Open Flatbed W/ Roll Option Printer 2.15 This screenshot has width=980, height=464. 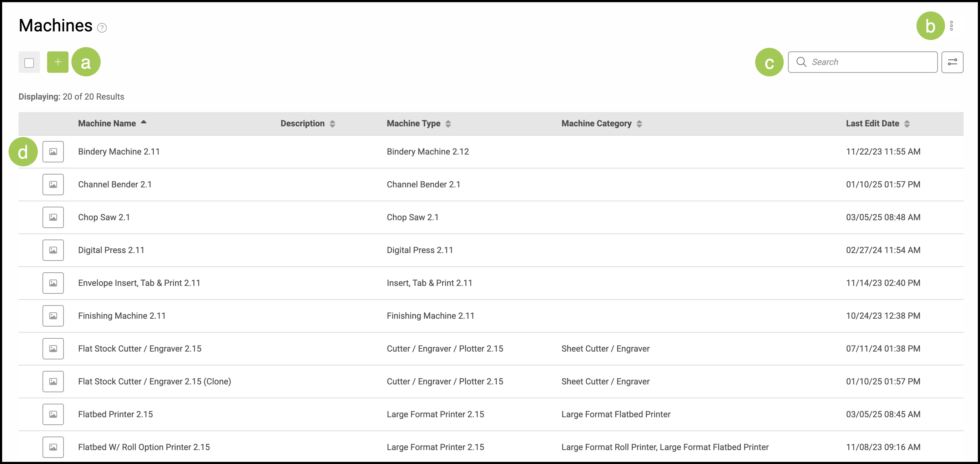tap(143, 447)
